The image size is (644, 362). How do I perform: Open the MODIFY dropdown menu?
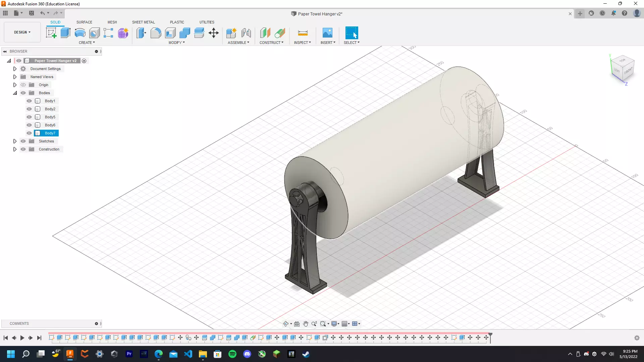(x=176, y=43)
